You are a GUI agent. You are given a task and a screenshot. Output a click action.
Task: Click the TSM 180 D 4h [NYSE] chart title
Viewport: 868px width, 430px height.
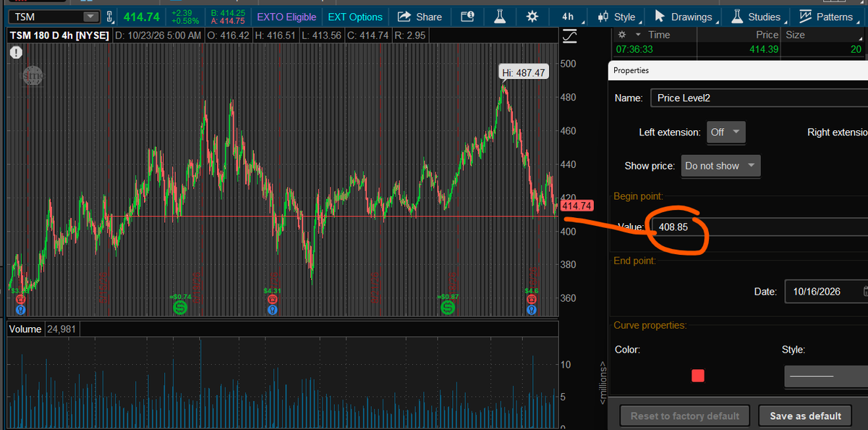pyautogui.click(x=60, y=35)
